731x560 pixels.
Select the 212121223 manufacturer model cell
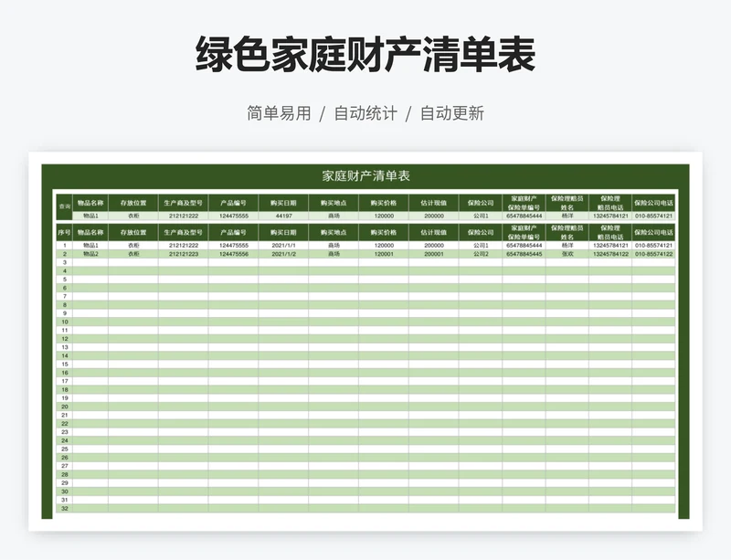(184, 254)
